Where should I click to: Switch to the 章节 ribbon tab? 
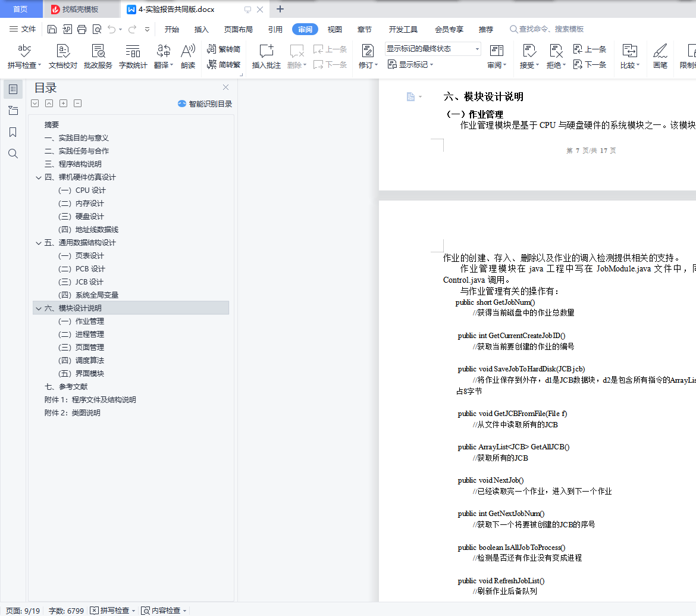(x=365, y=29)
